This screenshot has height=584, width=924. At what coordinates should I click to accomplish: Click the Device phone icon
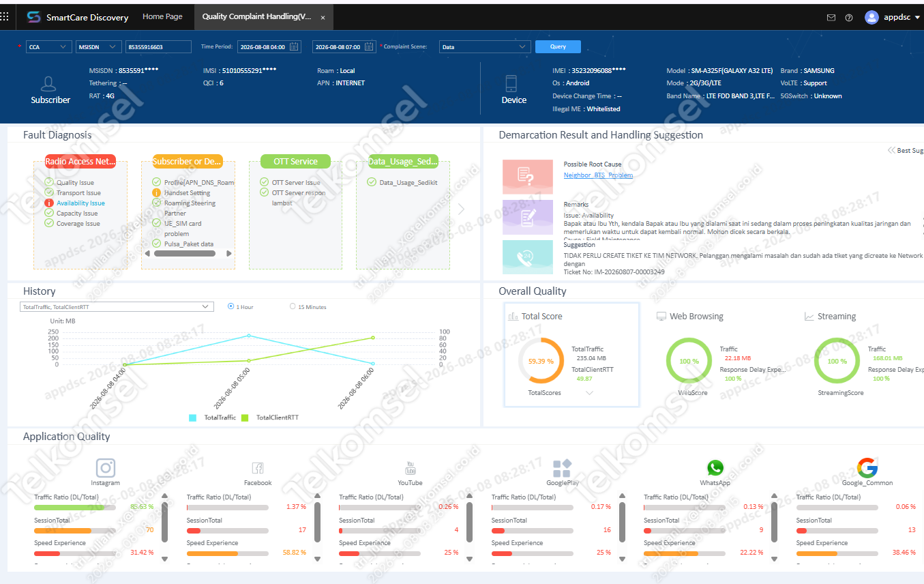coord(511,84)
